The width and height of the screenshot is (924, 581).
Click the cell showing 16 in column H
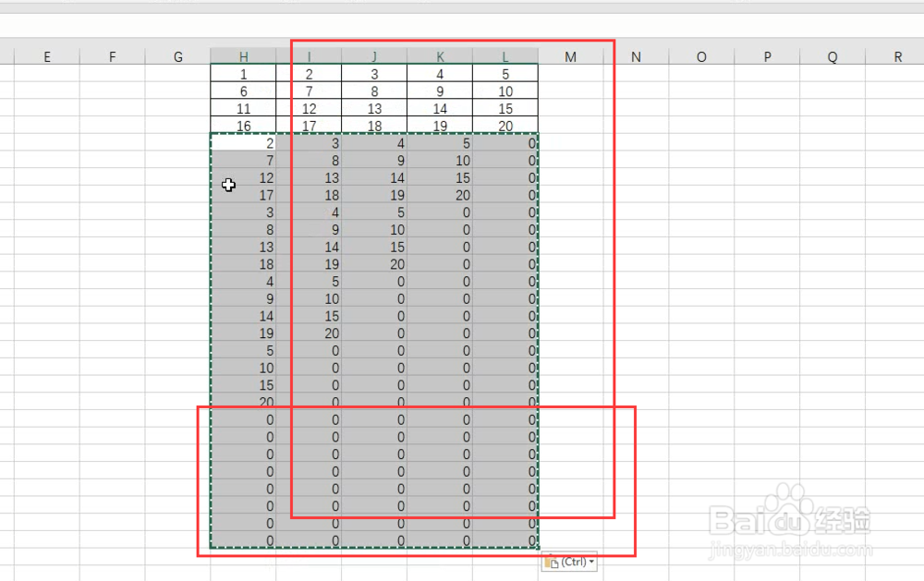[x=243, y=126]
